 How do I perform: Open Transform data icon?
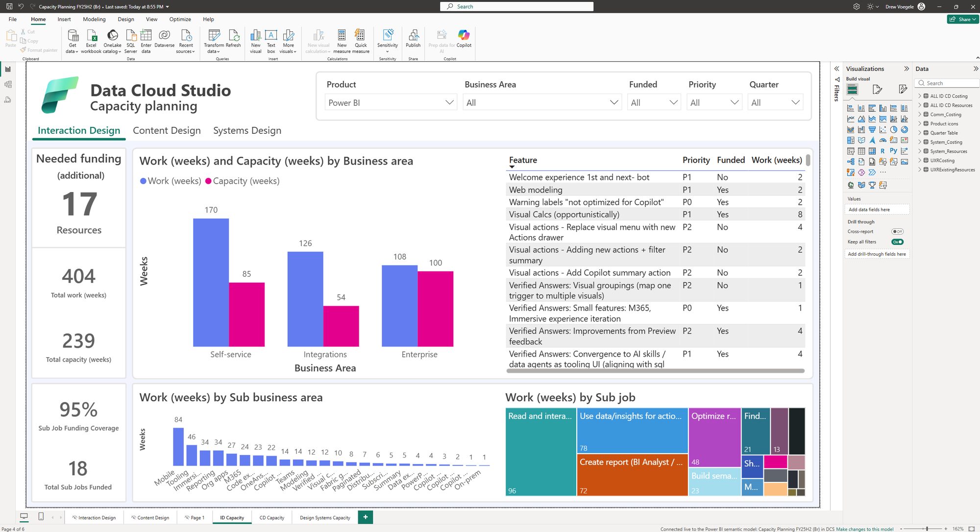point(214,41)
